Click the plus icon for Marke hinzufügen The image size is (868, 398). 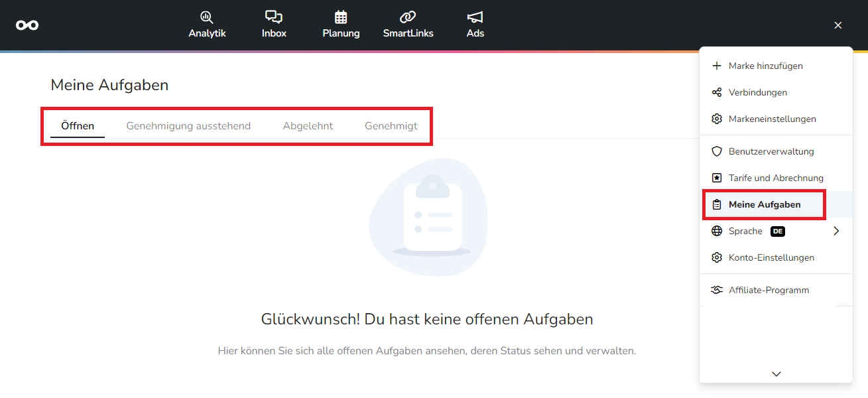tap(716, 66)
